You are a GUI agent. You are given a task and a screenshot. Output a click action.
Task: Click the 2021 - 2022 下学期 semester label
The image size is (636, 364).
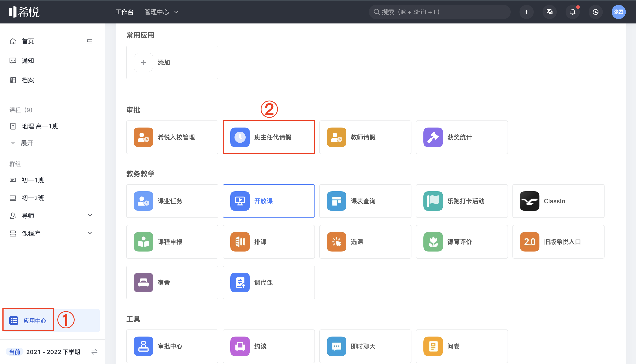coord(53,352)
